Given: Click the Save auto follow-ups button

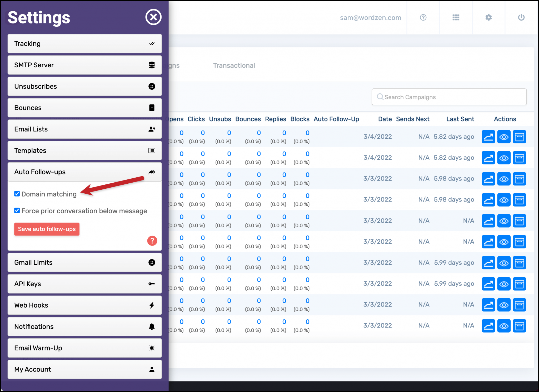Looking at the screenshot, I should pyautogui.click(x=47, y=229).
